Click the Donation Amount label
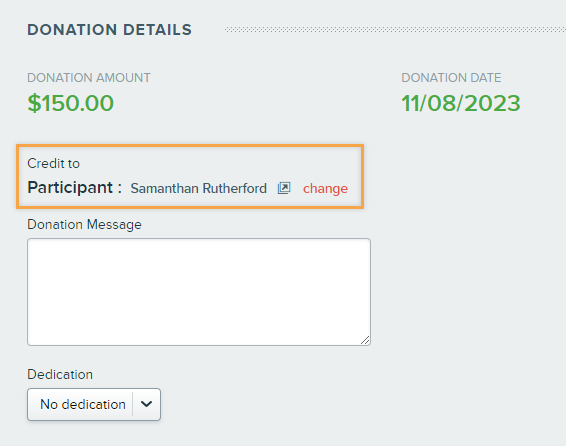 pyautogui.click(x=89, y=78)
